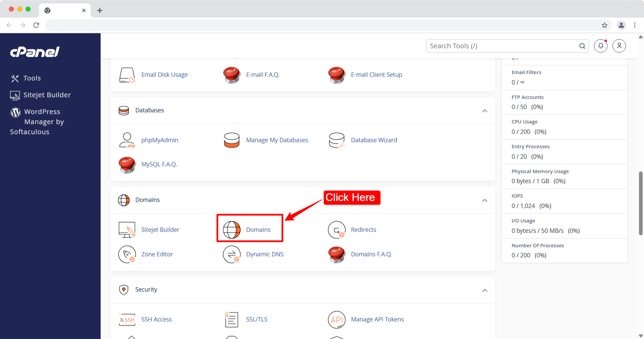Open phpMyAdmin
The height and width of the screenshot is (339, 644).
click(160, 140)
